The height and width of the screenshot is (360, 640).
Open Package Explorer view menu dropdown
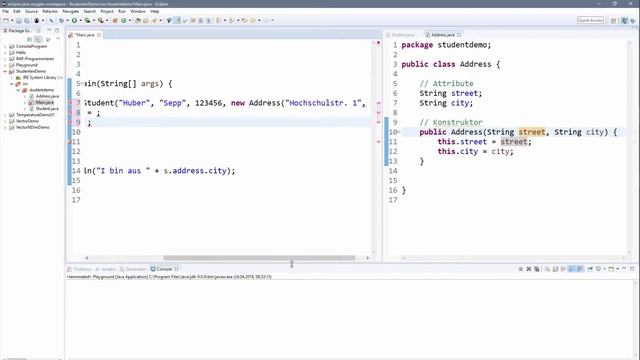[57, 39]
